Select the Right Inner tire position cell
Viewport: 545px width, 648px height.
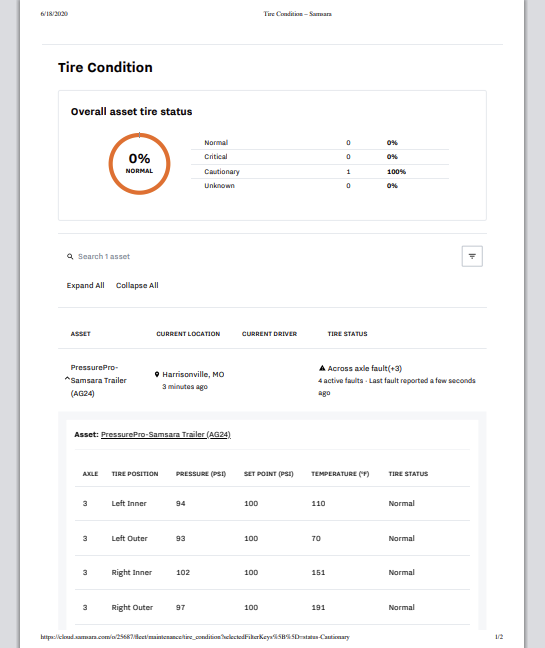click(x=132, y=572)
